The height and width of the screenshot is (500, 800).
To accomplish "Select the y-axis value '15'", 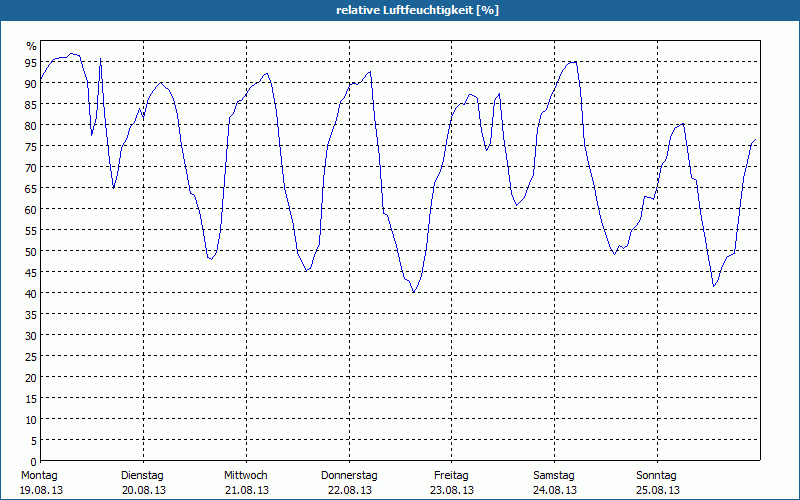I will [x=31, y=398].
